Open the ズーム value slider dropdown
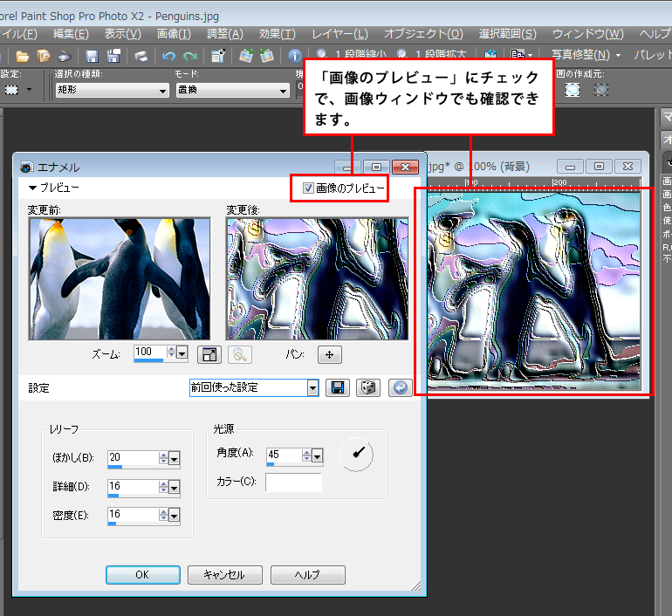This screenshot has width=672, height=616. pyautogui.click(x=182, y=353)
